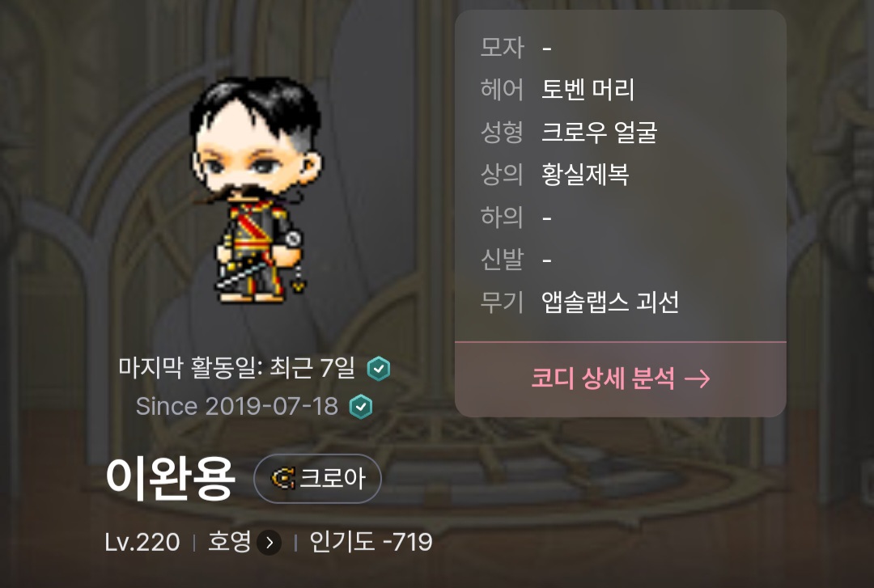Open the 코디 상세 분석 link
874x588 pixels.
pos(621,379)
